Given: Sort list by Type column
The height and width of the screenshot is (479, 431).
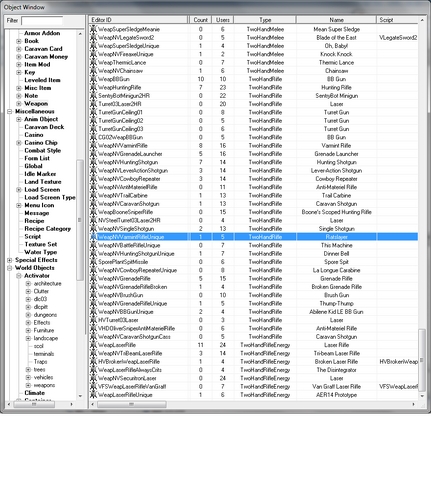Looking at the screenshot, I should point(265,20).
